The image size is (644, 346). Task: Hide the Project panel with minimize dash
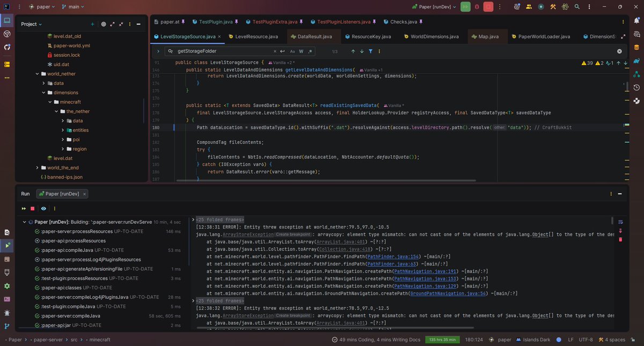(138, 24)
